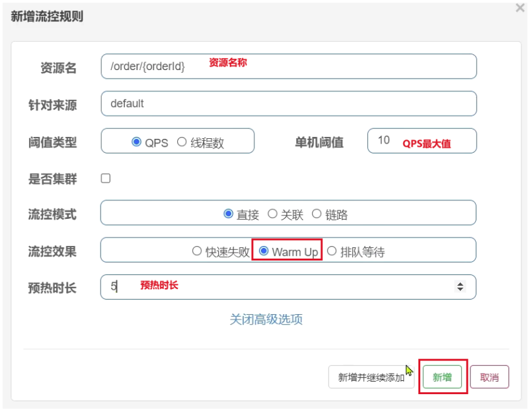
Task: Click the 阈值类型 label
Action: coord(52,142)
